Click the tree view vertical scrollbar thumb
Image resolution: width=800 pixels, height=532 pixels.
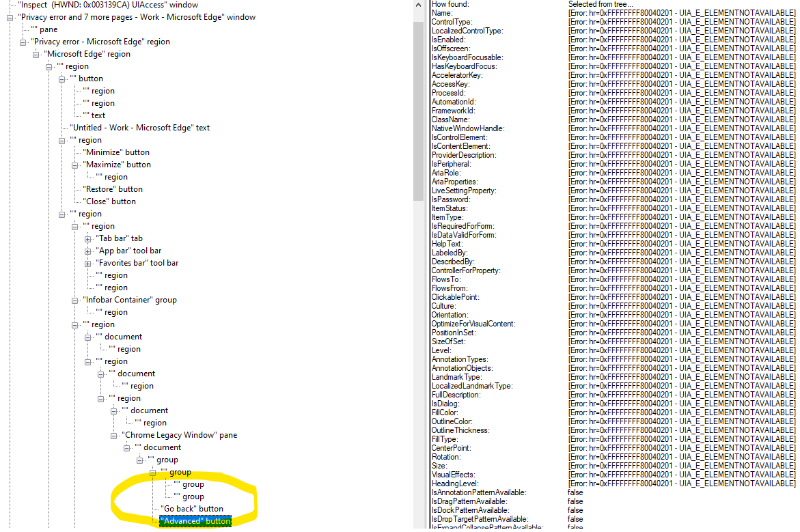(418, 111)
